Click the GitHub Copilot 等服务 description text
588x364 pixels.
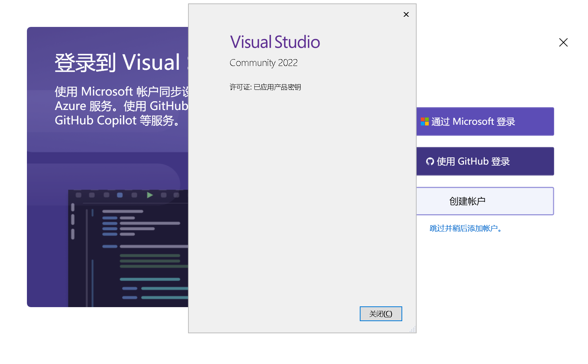click(118, 121)
